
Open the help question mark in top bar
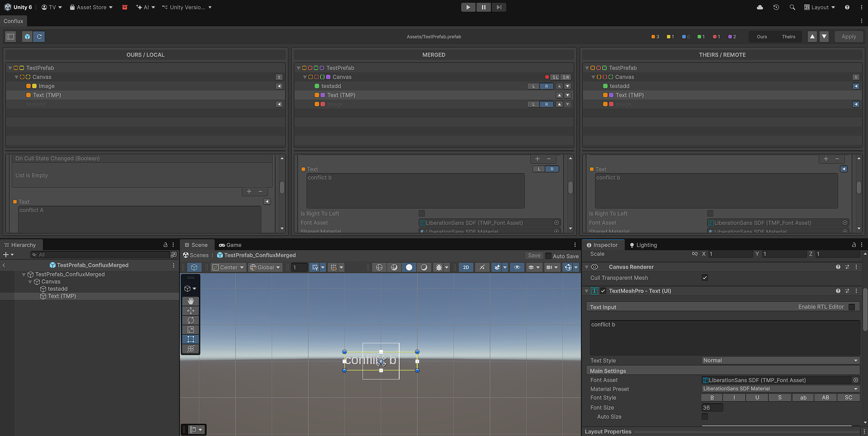pyautogui.click(x=847, y=7)
